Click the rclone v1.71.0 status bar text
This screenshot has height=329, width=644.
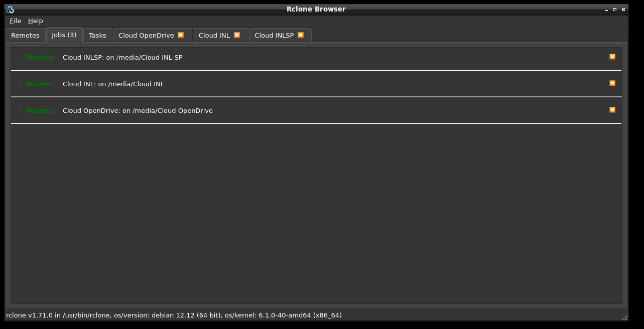174,315
